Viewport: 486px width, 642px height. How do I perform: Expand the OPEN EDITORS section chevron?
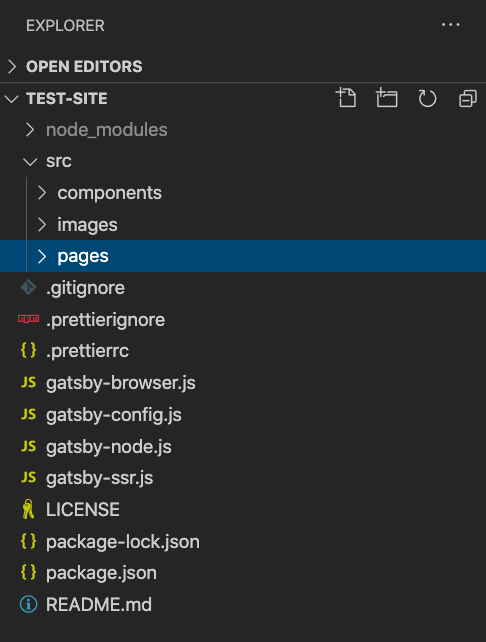(12, 66)
